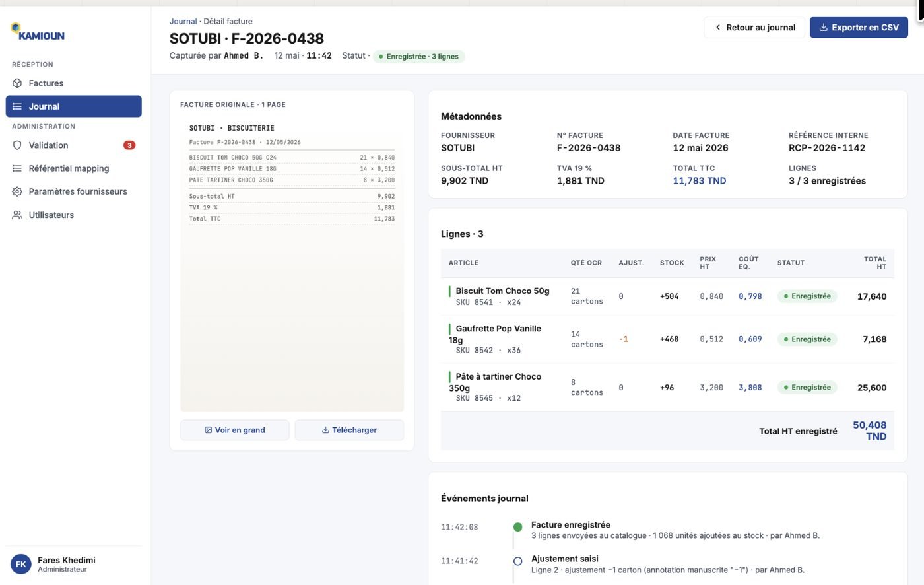Open the Validation page
Screen dimensions: 924x585
point(73,145)
